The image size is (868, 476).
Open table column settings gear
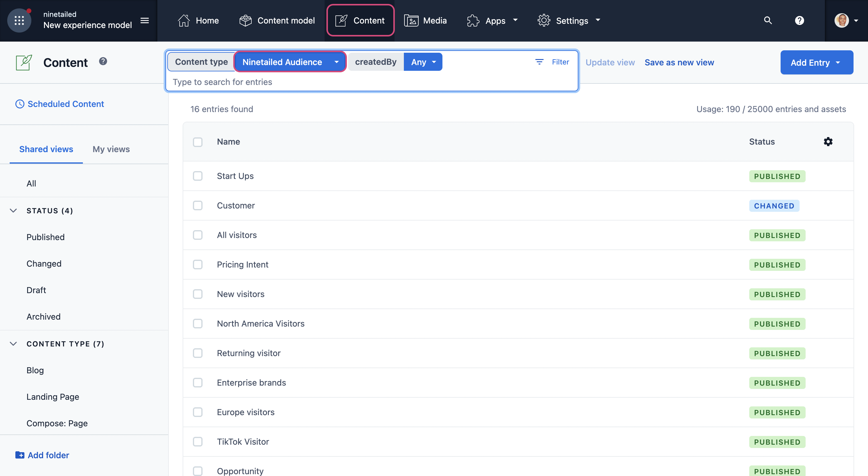click(x=828, y=142)
